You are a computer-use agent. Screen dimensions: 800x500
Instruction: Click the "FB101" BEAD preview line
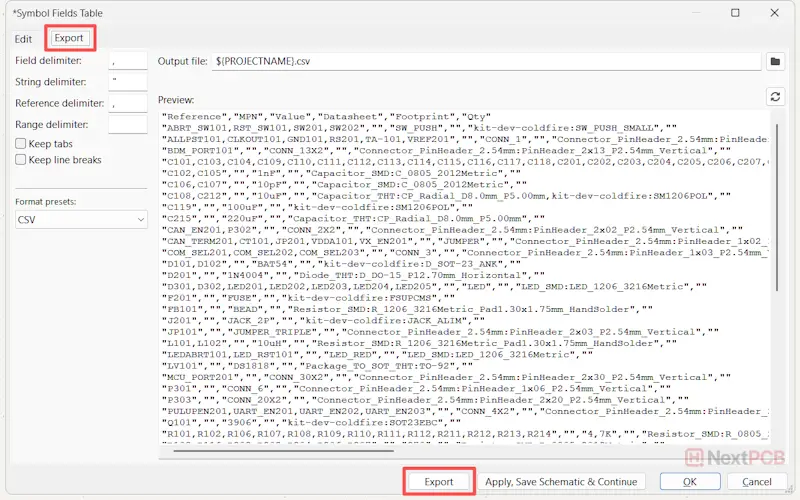click(x=407, y=309)
